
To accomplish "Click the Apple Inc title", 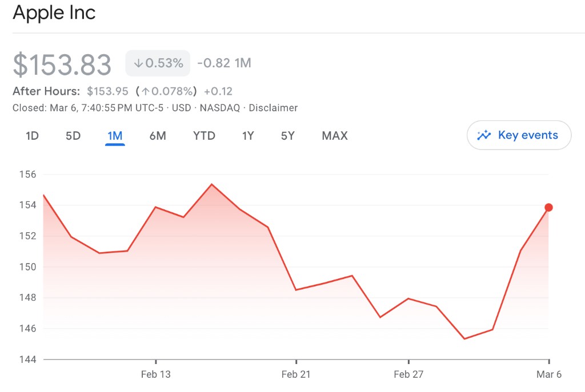I will coord(54,13).
